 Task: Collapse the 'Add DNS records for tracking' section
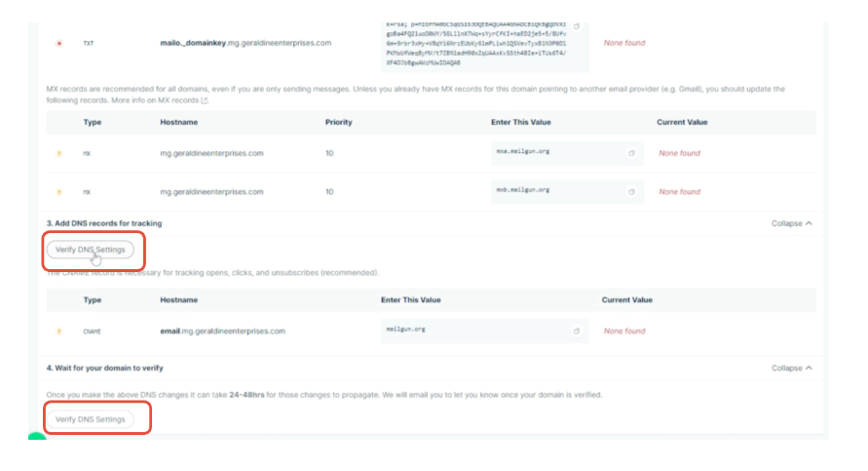pos(792,223)
